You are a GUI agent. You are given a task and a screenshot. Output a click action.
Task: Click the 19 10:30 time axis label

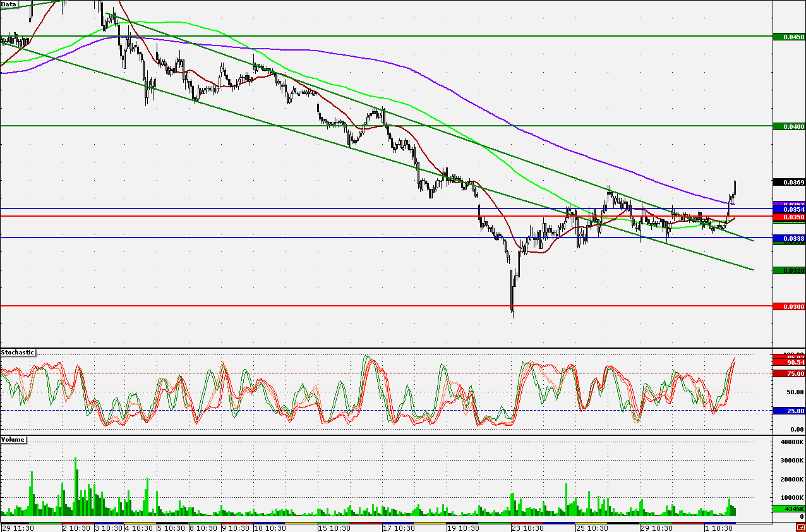pyautogui.click(x=462, y=528)
